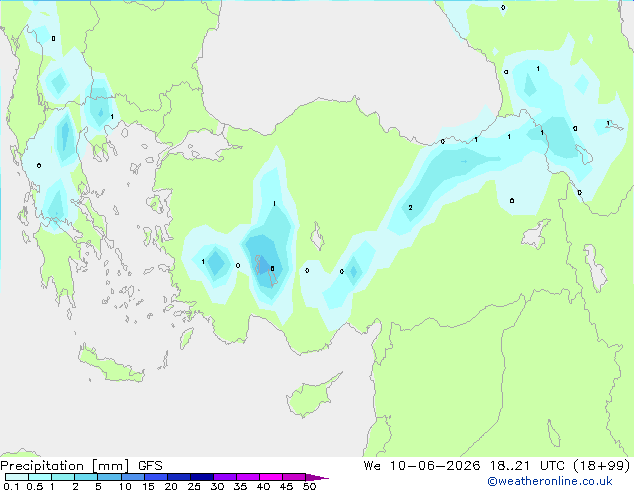Click the '18..21 UTC' time text
The image size is (634, 490).
tap(526, 466)
